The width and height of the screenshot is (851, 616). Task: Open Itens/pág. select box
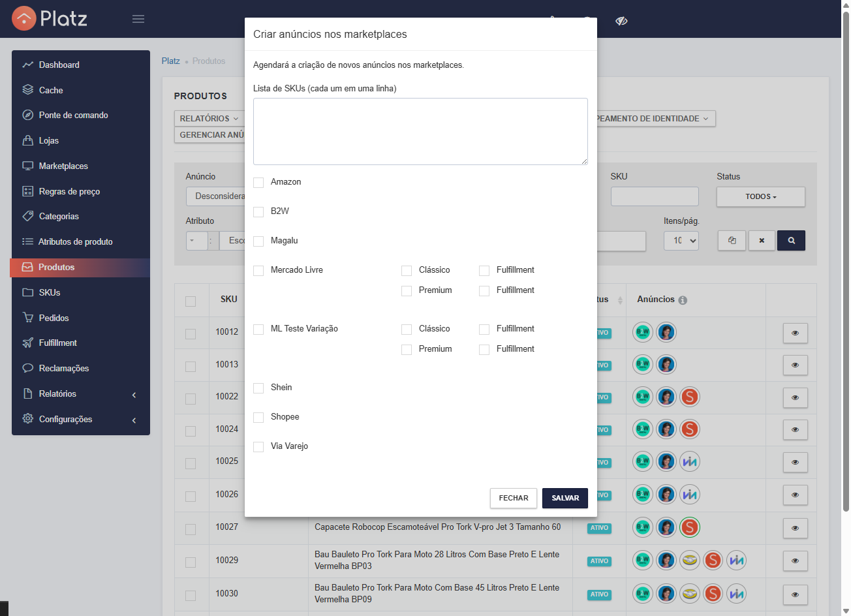click(681, 240)
